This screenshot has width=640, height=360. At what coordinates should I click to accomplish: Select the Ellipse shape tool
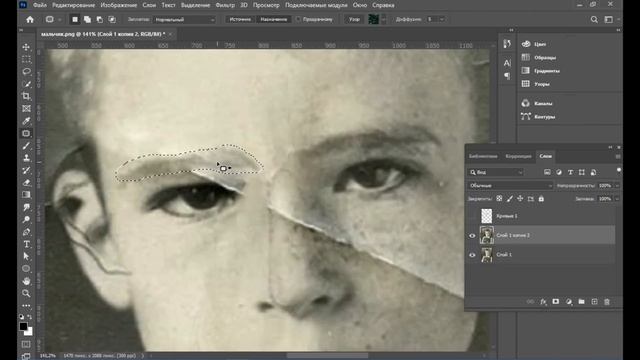tap(26, 269)
